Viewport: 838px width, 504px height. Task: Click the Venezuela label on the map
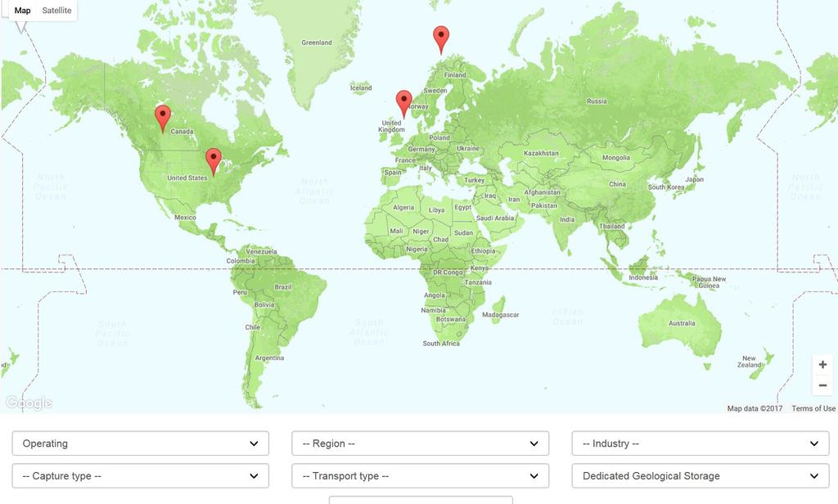click(261, 252)
